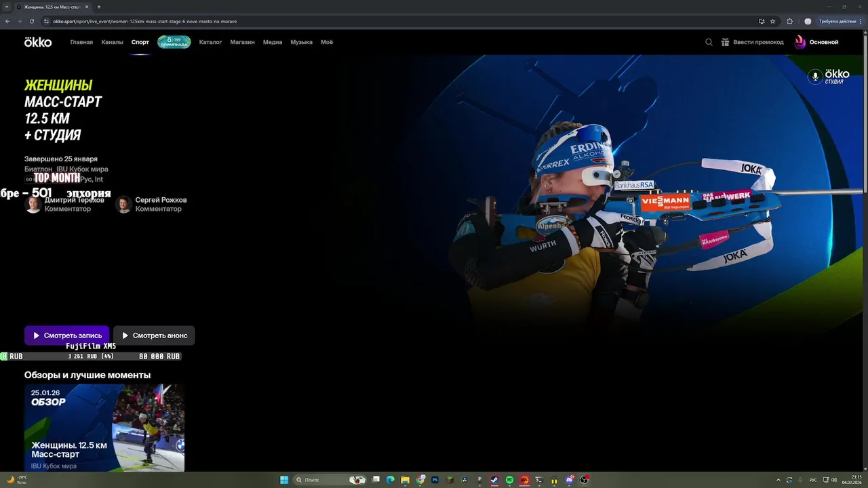The image size is (868, 488).
Task: Click the Смотреть анонс button
Action: pyautogui.click(x=154, y=335)
